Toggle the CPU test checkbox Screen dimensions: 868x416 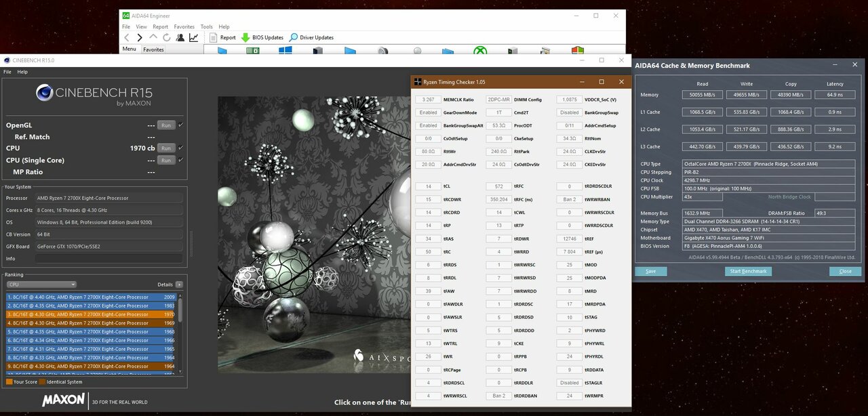(x=180, y=148)
